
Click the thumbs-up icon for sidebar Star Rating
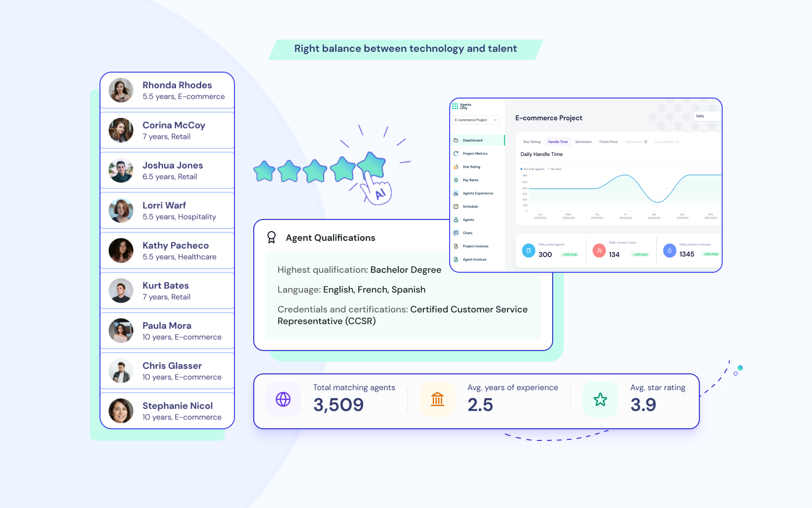(456, 167)
